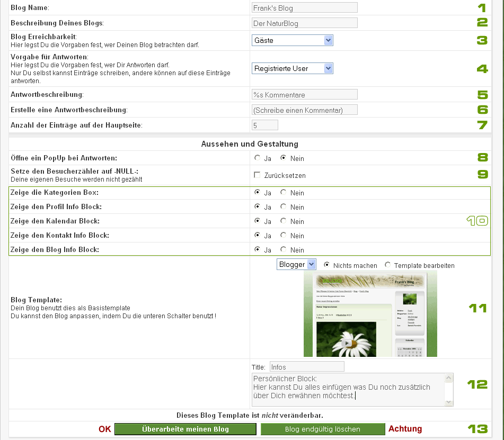Viewport: 504px width, 440px height.
Task: Choose Nein for Zeige den Blog Info Block
Action: [284, 250]
